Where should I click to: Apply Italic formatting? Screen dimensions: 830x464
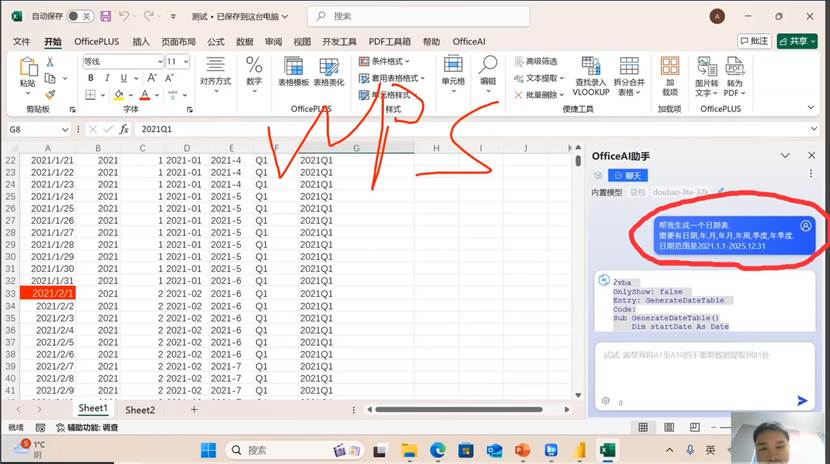point(107,78)
